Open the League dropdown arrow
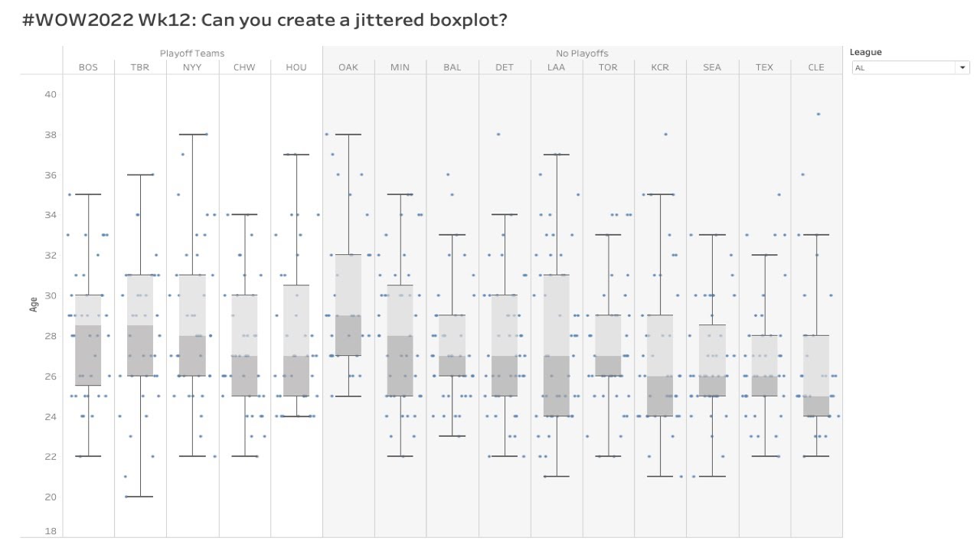This screenshot has height=551, width=980. [962, 67]
